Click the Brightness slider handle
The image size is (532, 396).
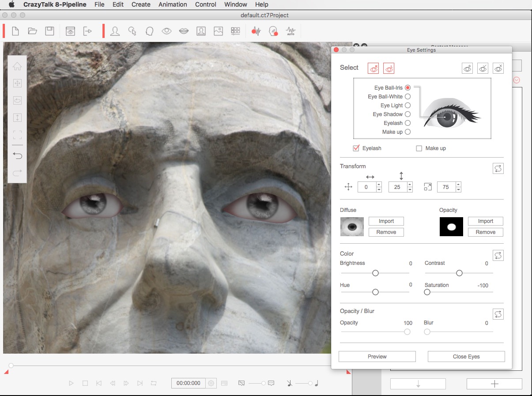(x=375, y=273)
